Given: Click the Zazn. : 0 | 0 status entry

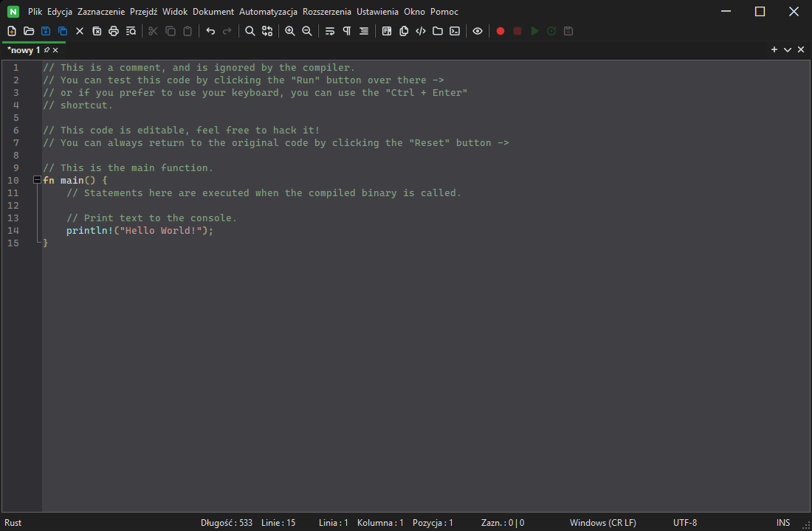Looking at the screenshot, I should [502, 523].
